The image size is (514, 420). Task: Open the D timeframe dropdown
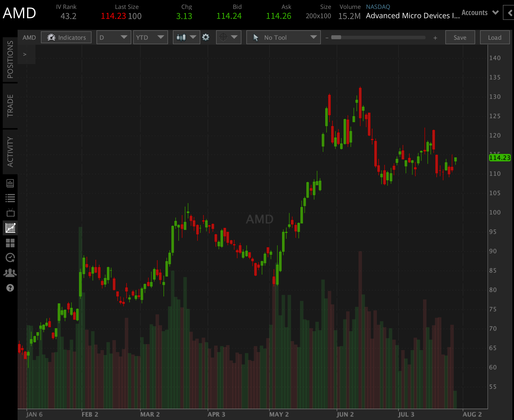click(113, 37)
